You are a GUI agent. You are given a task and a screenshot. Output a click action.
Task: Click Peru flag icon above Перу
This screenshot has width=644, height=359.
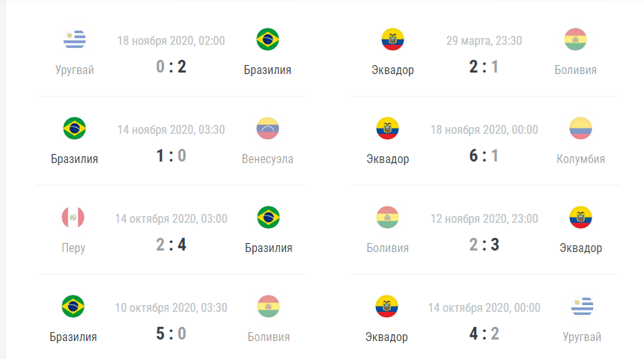click(x=73, y=218)
